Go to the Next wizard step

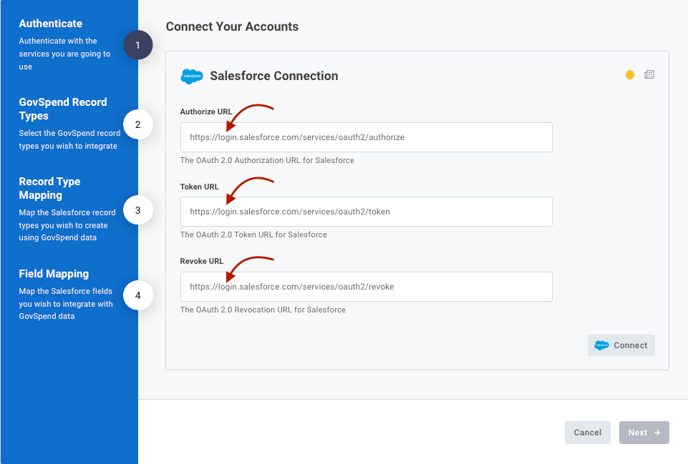click(x=644, y=432)
